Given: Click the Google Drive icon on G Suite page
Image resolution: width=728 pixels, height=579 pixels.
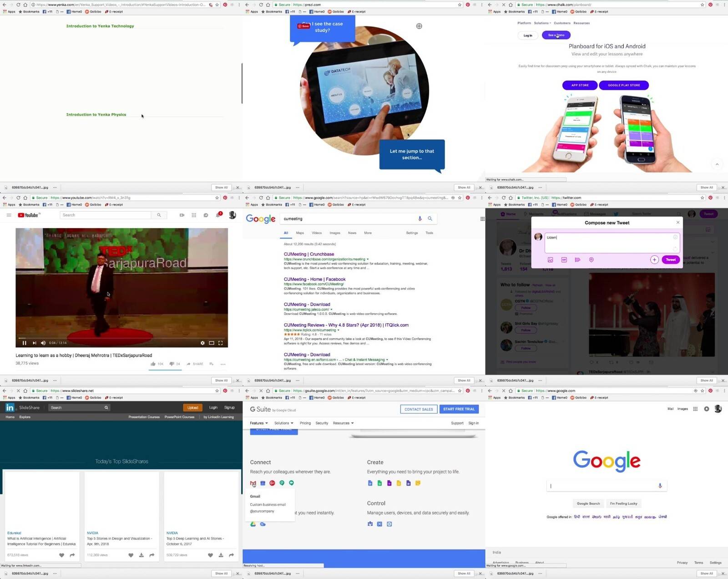Looking at the screenshot, I should coord(253,524).
